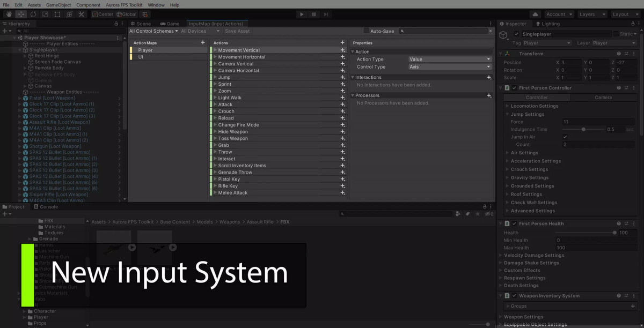Toggle Global handle orientation
Screen dimensions: 644x328
coord(127,14)
